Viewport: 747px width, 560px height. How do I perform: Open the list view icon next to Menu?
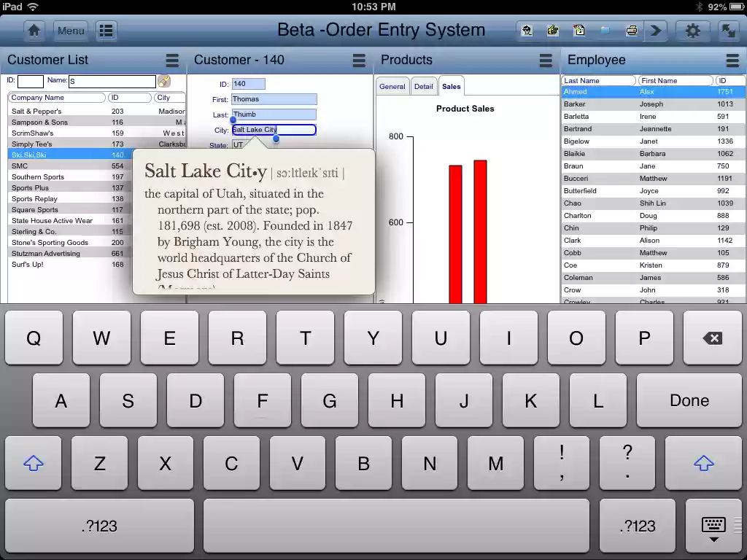pyautogui.click(x=107, y=30)
